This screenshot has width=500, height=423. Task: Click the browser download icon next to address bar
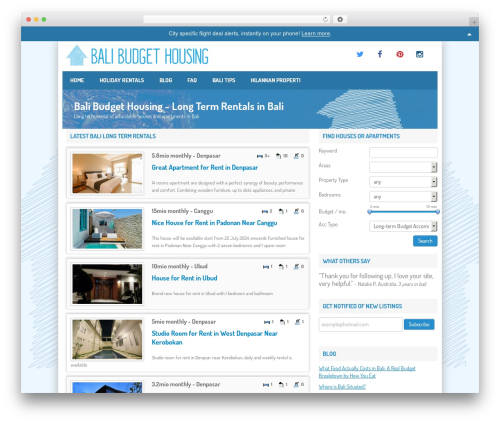click(x=340, y=19)
